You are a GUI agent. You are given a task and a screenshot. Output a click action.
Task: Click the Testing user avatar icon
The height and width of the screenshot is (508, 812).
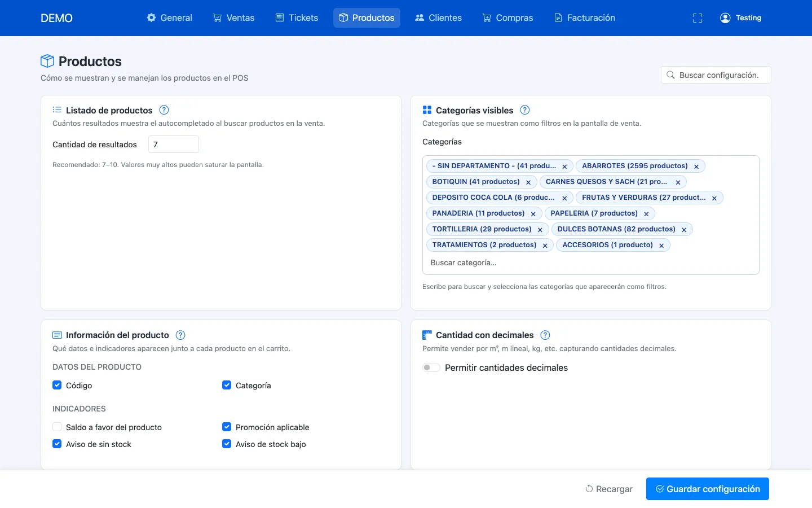pos(725,18)
